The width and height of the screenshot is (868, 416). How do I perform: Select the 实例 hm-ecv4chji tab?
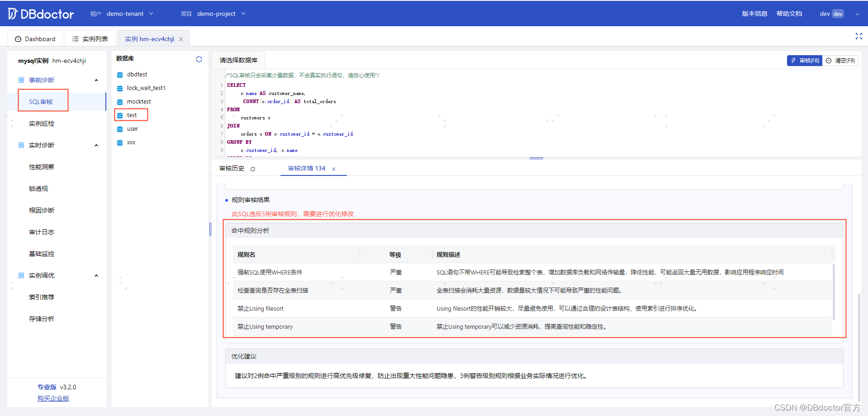point(149,39)
